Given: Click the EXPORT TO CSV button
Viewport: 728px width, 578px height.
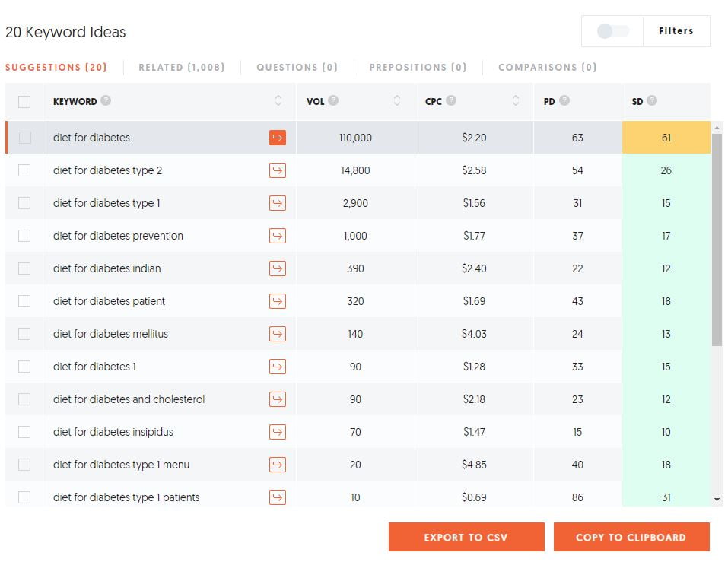Looking at the screenshot, I should (466, 537).
